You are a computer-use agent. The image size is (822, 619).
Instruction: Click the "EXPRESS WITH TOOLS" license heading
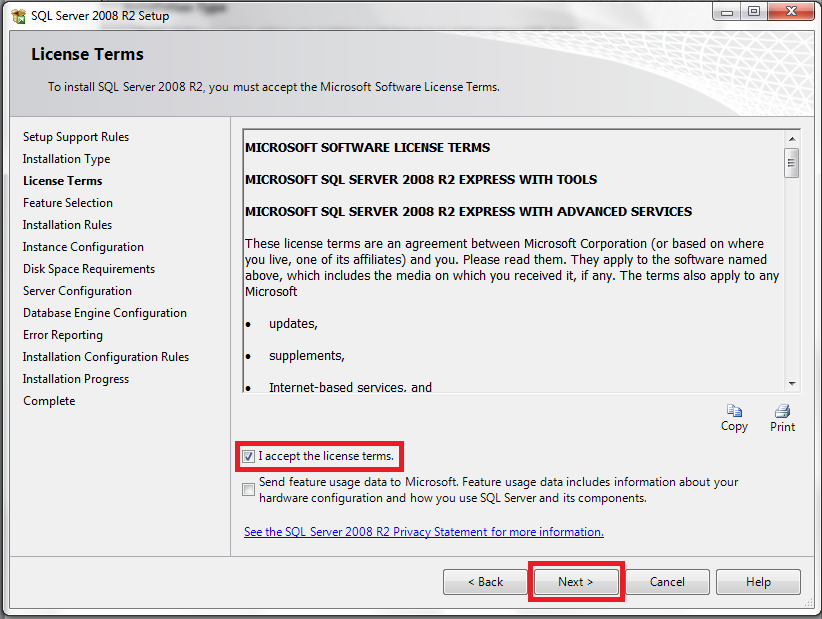coord(421,180)
